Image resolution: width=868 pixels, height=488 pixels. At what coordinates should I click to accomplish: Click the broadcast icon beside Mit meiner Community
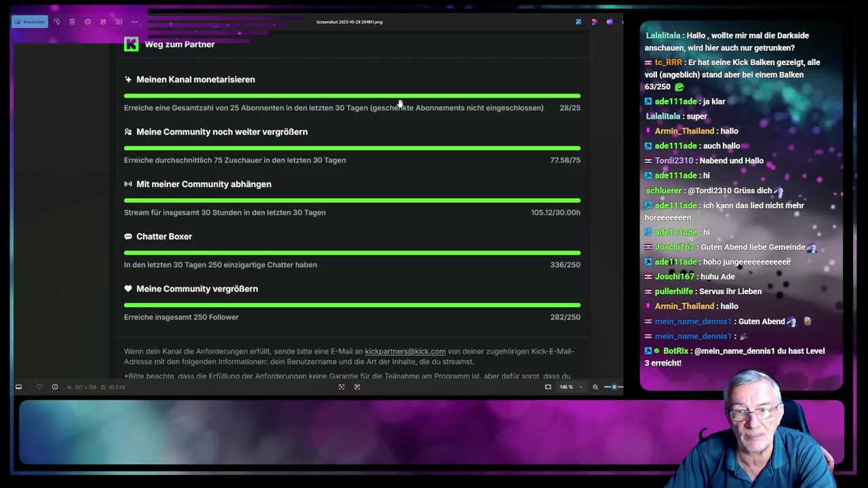[128, 184]
